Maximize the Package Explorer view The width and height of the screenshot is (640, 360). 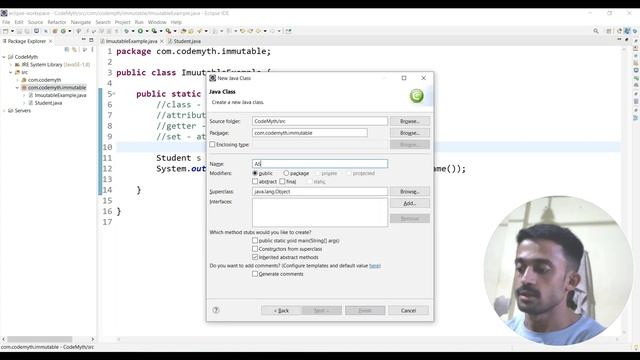91,40
